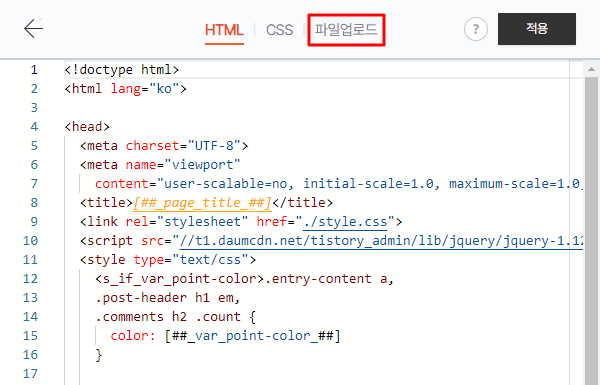Click the meta charset="UTF-8" line
The width and height of the screenshot is (600, 385).
(x=164, y=146)
